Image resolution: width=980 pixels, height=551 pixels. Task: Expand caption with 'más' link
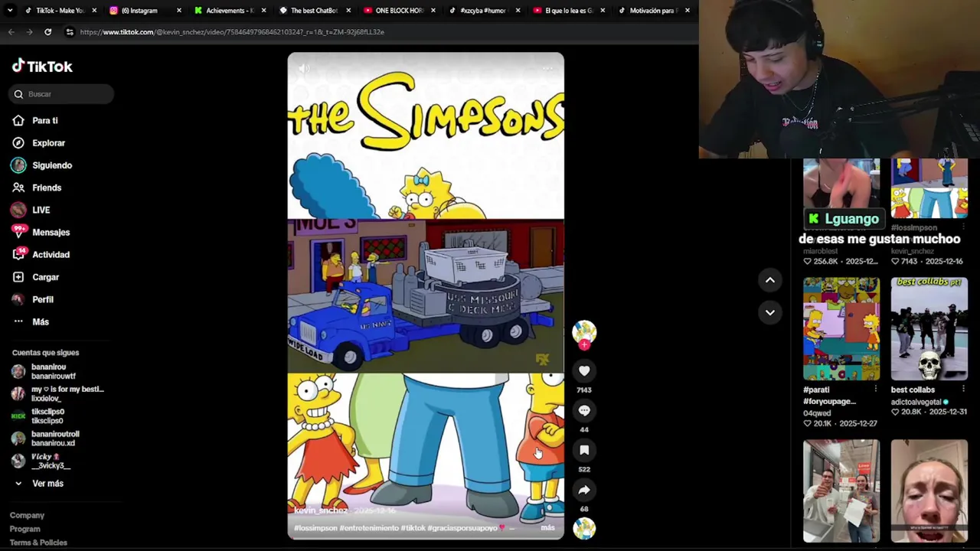click(547, 528)
